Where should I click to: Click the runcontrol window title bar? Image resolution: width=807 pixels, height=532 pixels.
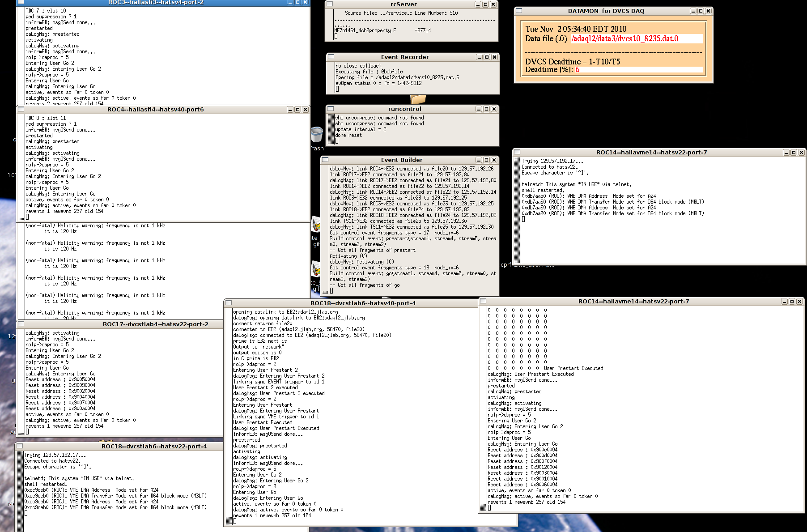[404, 109]
